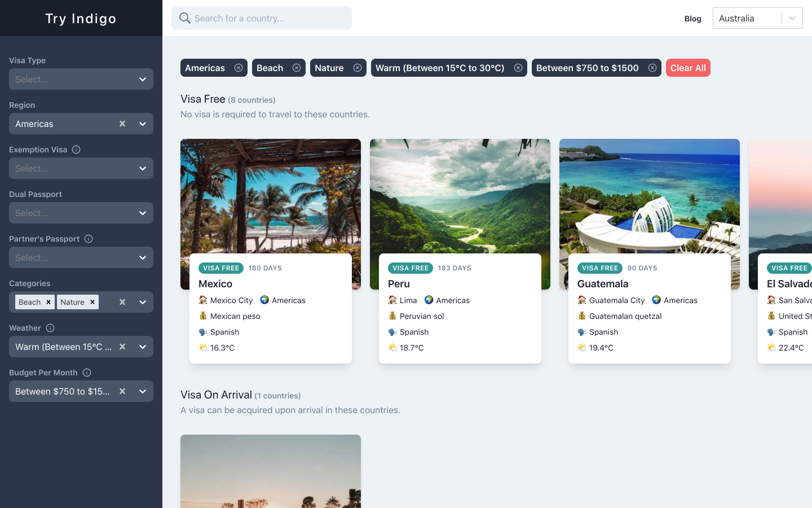This screenshot has height=508, width=812.
Task: Open the Australia passport dropdown
Action: [x=758, y=18]
